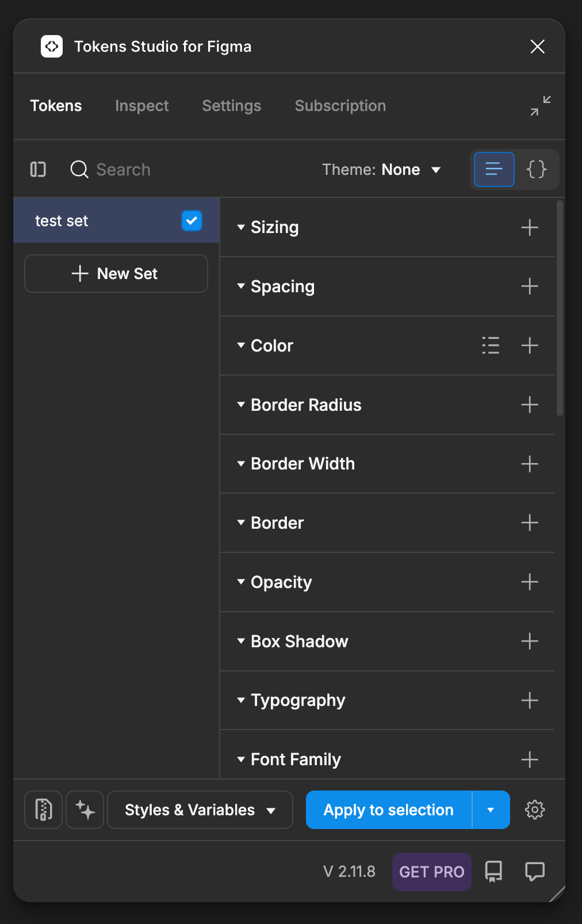This screenshot has width=582, height=924.
Task: Switch to JSON view mode
Action: [x=537, y=169]
